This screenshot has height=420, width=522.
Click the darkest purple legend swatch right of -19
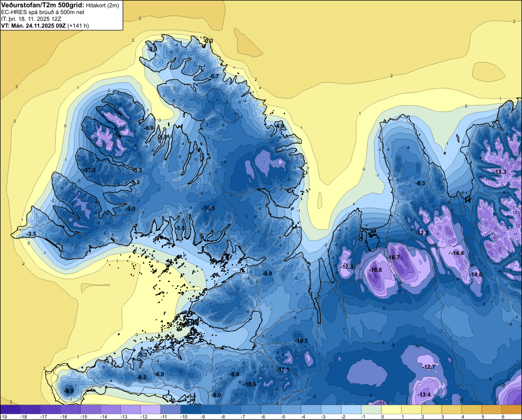pos(10,409)
